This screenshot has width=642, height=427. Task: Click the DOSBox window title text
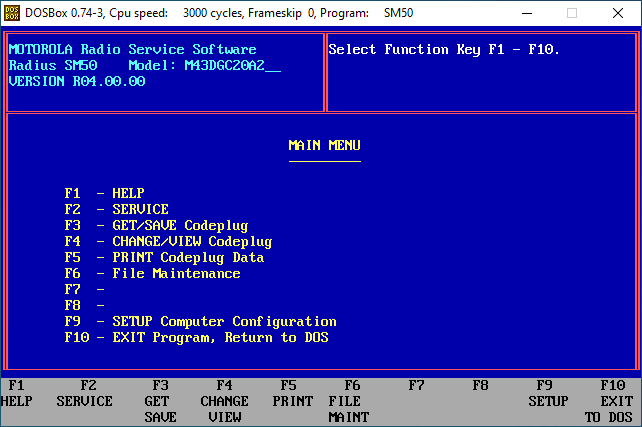(x=219, y=13)
